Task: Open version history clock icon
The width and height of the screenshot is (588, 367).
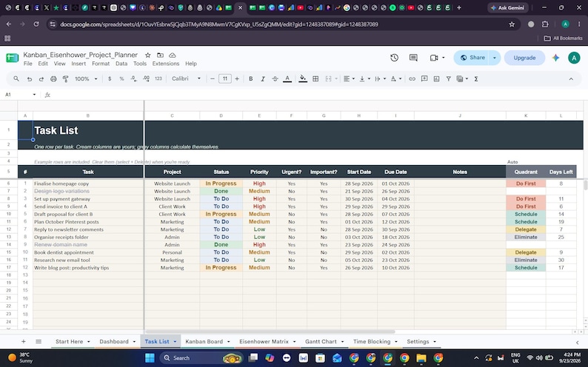Action: (x=394, y=58)
